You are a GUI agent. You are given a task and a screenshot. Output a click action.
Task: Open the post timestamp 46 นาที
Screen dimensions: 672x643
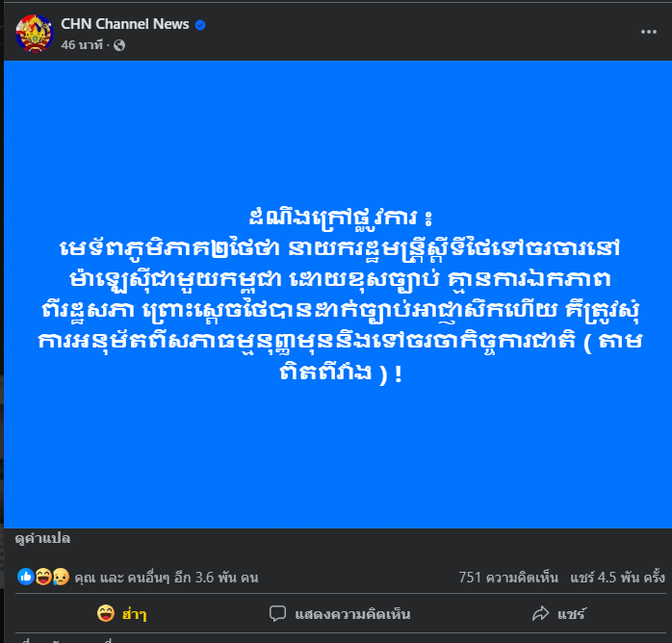pyautogui.click(x=82, y=45)
